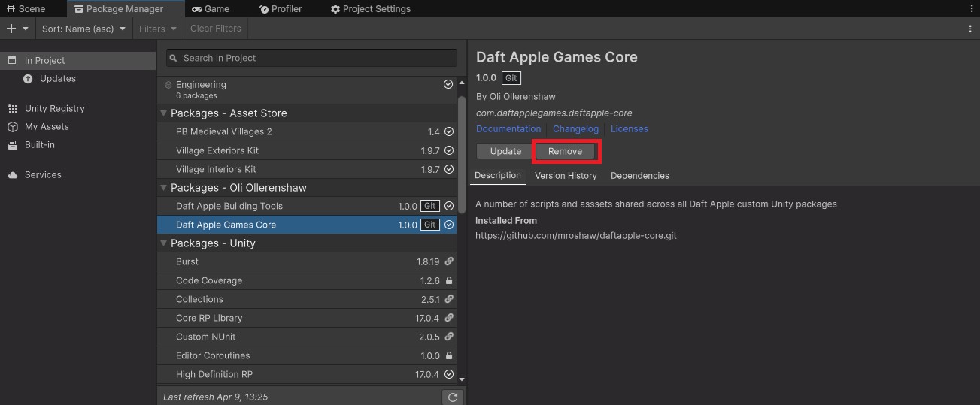Open My Assets in the sidebar

click(x=77, y=126)
